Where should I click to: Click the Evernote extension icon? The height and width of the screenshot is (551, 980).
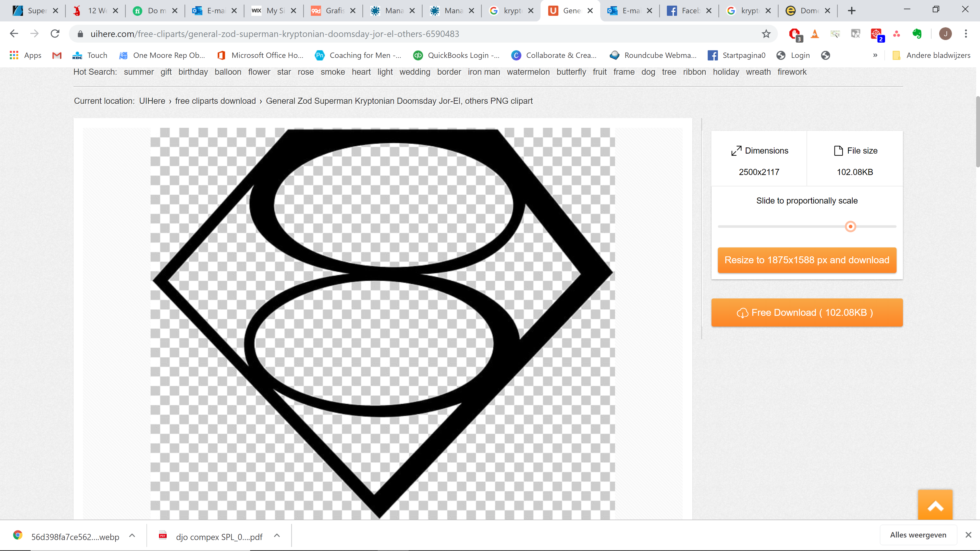[917, 34]
